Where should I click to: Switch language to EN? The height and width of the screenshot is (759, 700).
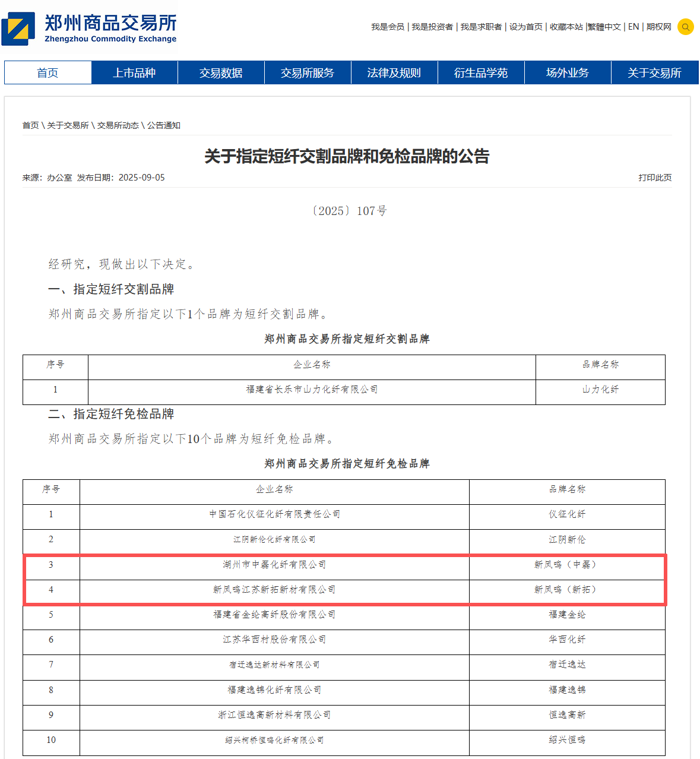point(634,27)
